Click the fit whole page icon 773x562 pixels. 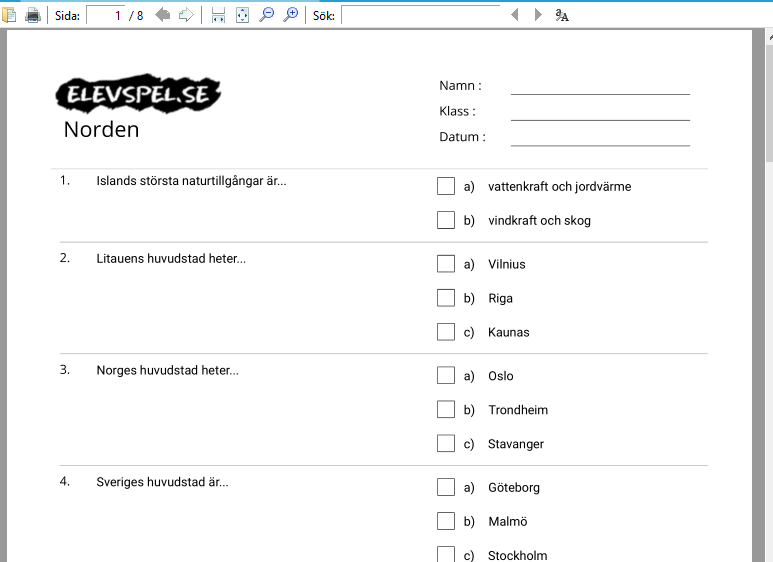click(x=242, y=15)
